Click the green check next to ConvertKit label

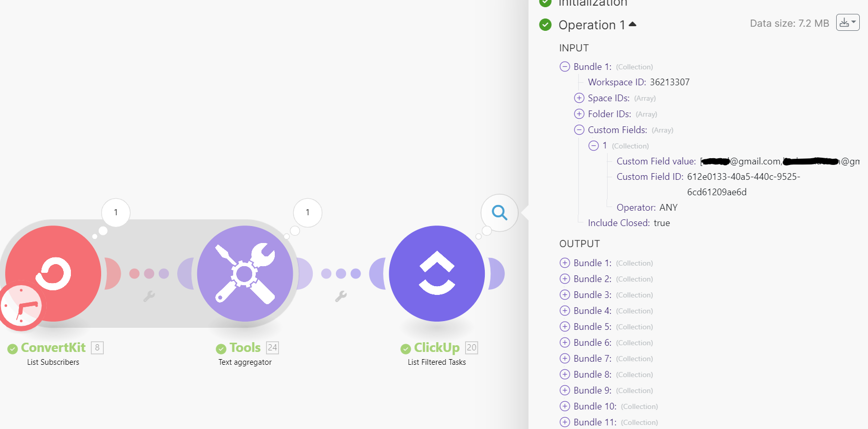12,349
